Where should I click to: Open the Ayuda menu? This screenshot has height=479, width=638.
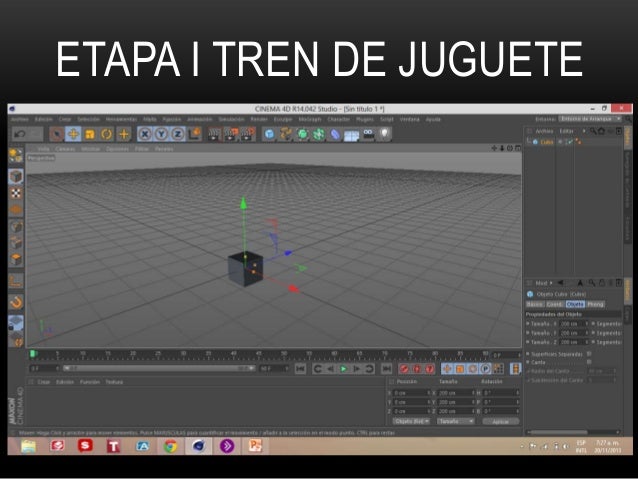(x=433, y=119)
